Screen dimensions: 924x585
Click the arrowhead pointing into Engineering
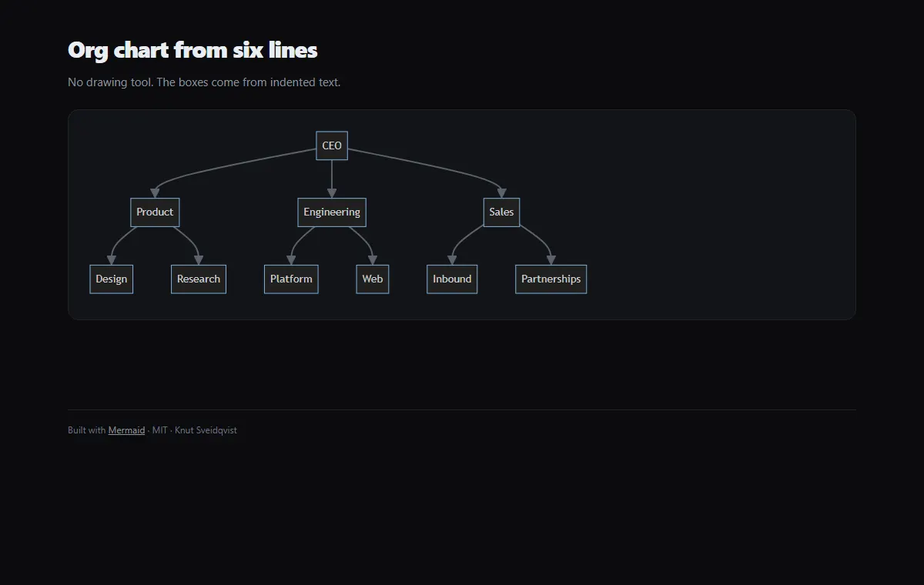(x=332, y=192)
